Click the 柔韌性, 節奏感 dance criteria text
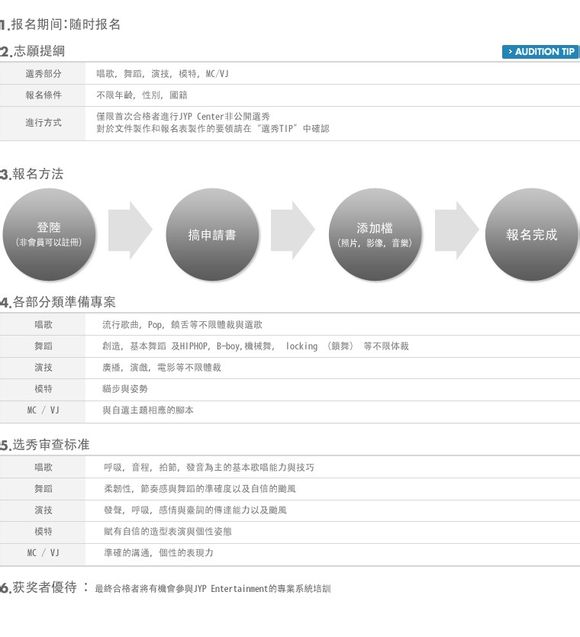 click(200, 489)
